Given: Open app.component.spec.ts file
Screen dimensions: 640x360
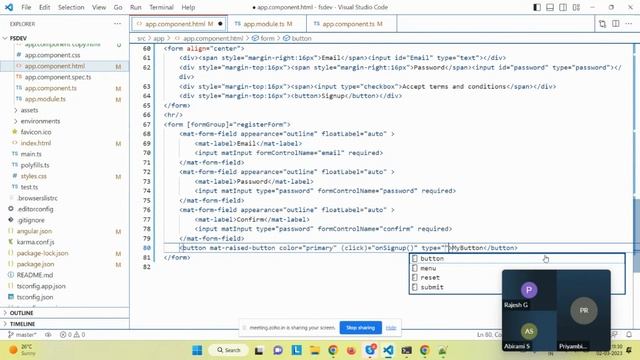Looking at the screenshot, I should [58, 77].
